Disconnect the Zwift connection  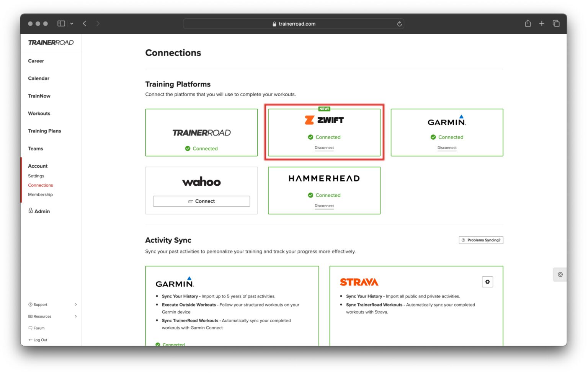[324, 148]
